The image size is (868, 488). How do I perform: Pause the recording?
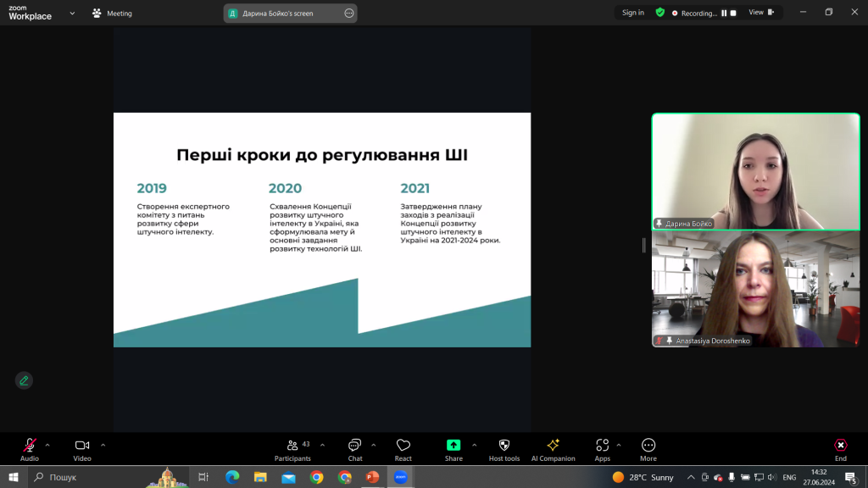(x=724, y=13)
